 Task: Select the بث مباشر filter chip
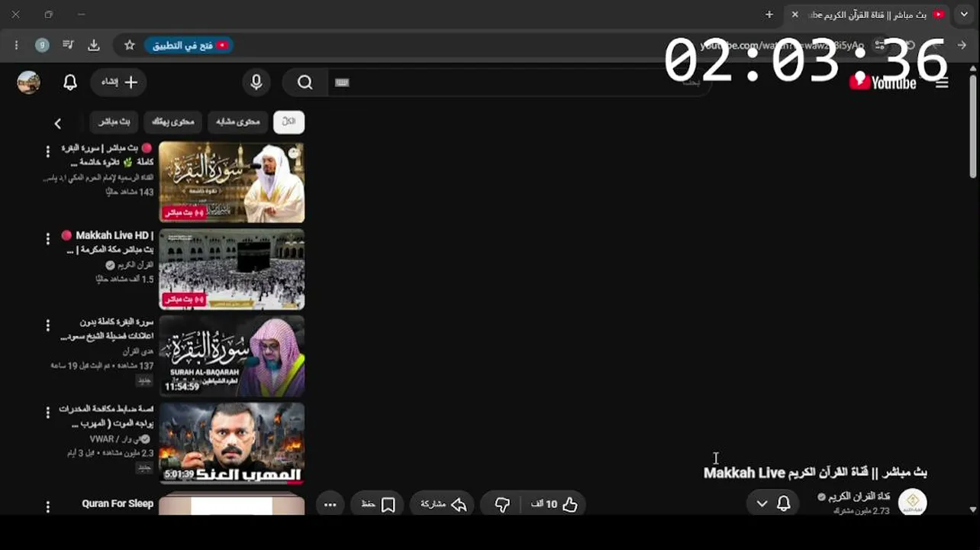[114, 121]
